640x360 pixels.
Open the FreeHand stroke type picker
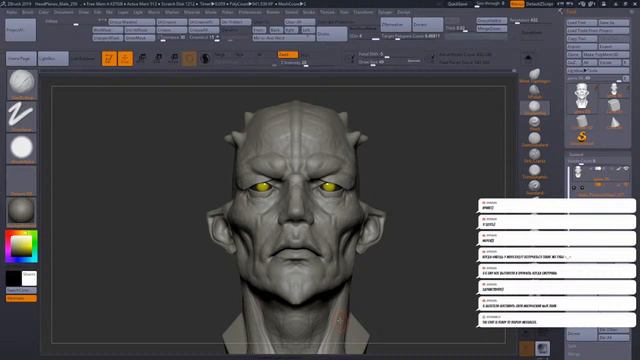tap(22, 116)
